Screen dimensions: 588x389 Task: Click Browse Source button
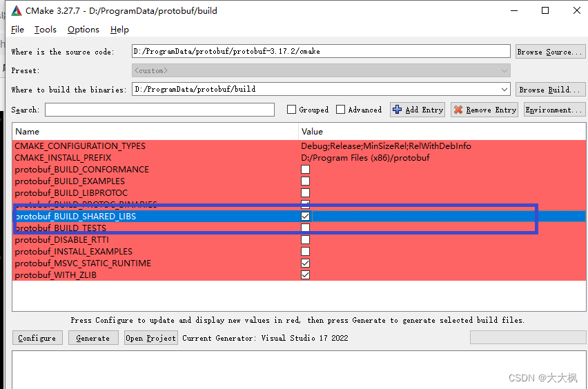(550, 52)
